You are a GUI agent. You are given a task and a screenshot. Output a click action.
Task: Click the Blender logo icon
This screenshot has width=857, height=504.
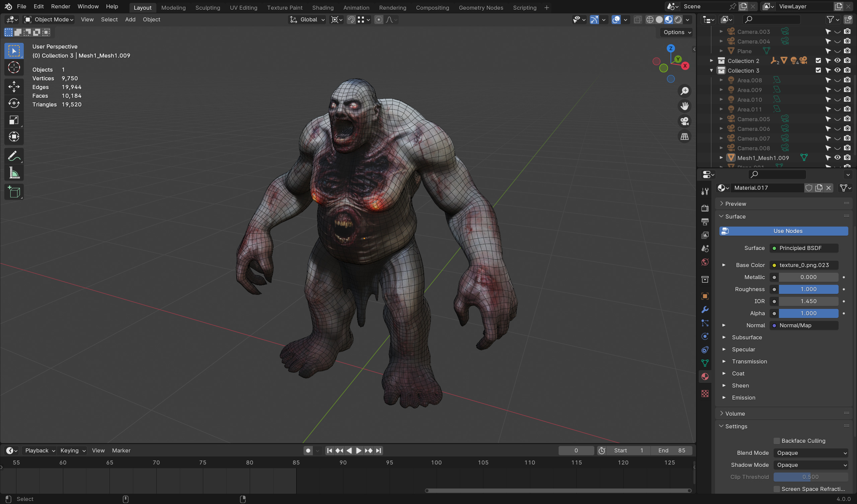pyautogui.click(x=8, y=6)
